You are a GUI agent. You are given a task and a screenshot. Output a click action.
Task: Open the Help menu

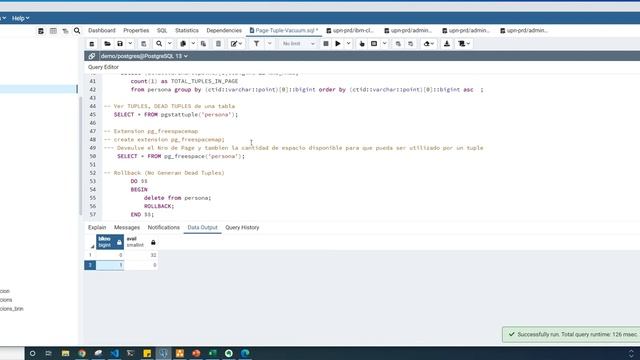point(20,18)
